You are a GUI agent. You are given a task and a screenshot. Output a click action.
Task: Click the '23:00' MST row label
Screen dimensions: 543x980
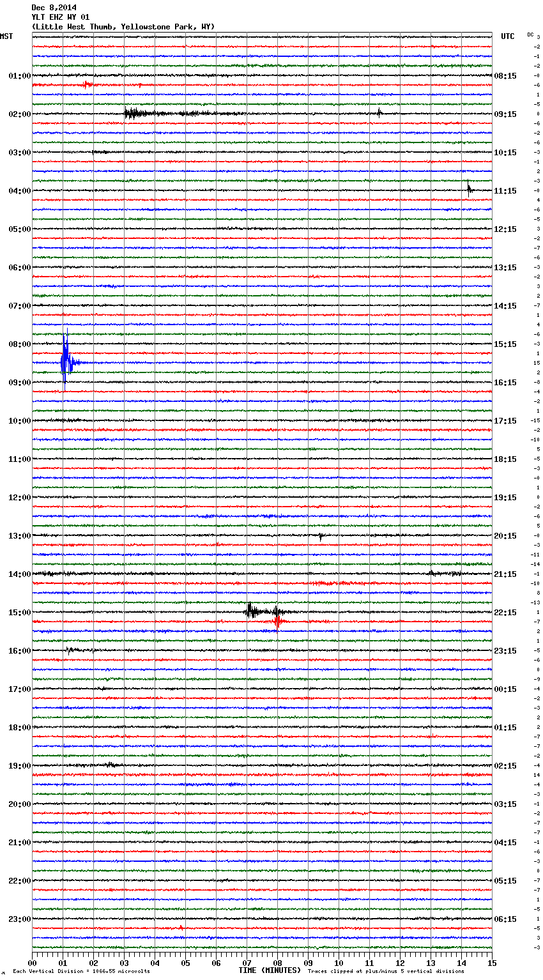click(x=19, y=919)
